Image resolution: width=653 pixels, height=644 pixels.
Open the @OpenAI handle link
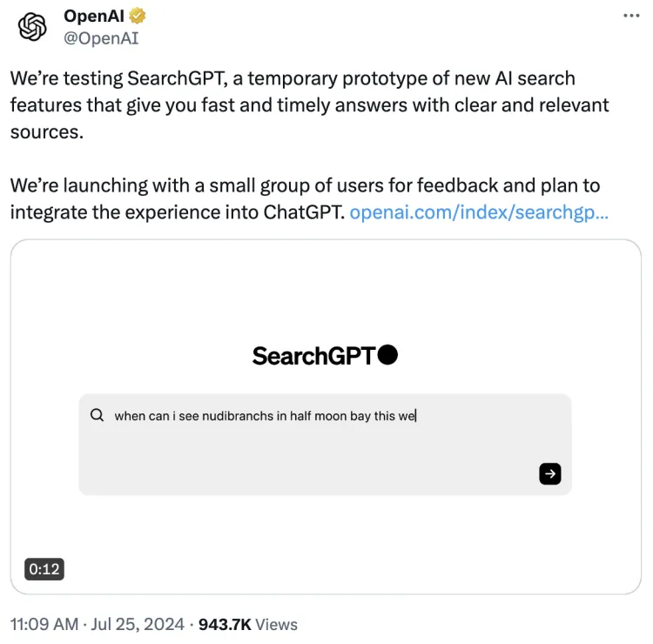tap(101, 38)
